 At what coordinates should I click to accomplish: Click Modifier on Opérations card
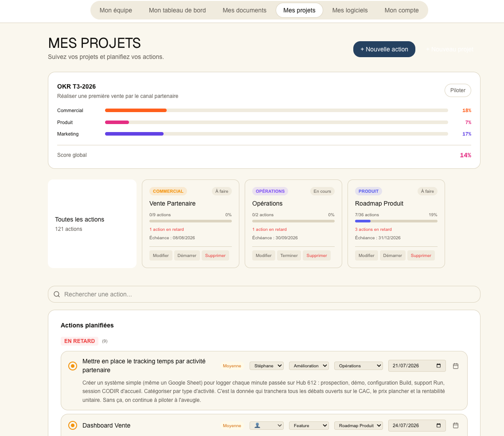pyautogui.click(x=264, y=255)
